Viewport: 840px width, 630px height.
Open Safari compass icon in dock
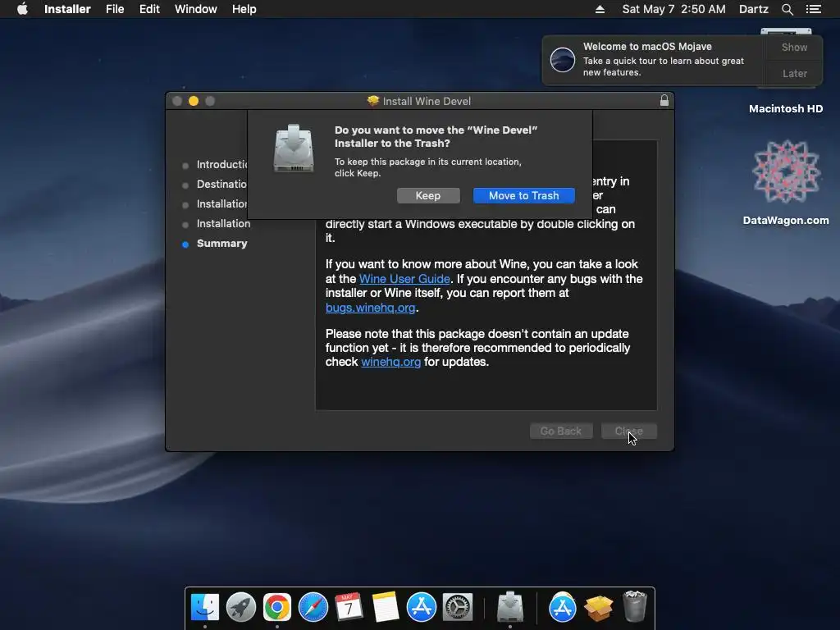coord(313,607)
